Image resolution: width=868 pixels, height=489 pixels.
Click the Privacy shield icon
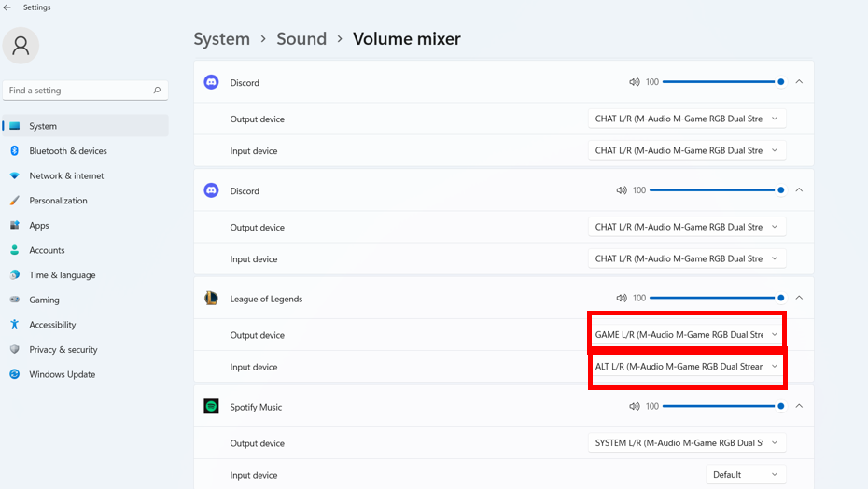point(15,349)
